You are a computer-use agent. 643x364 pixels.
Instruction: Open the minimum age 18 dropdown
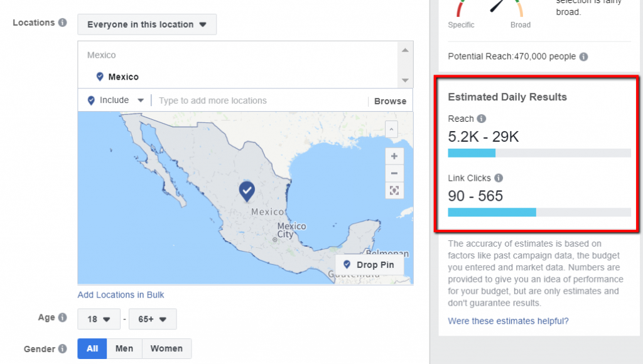pos(99,319)
